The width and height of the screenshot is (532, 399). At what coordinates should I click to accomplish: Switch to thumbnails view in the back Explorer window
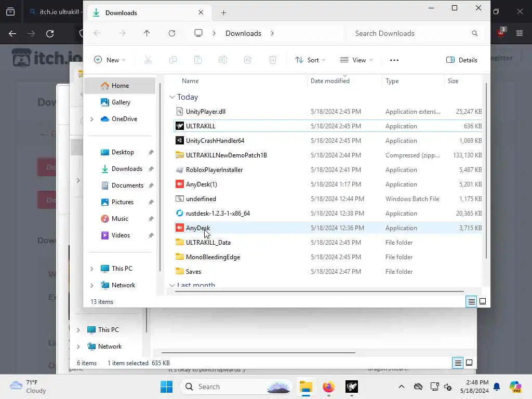[x=469, y=363]
